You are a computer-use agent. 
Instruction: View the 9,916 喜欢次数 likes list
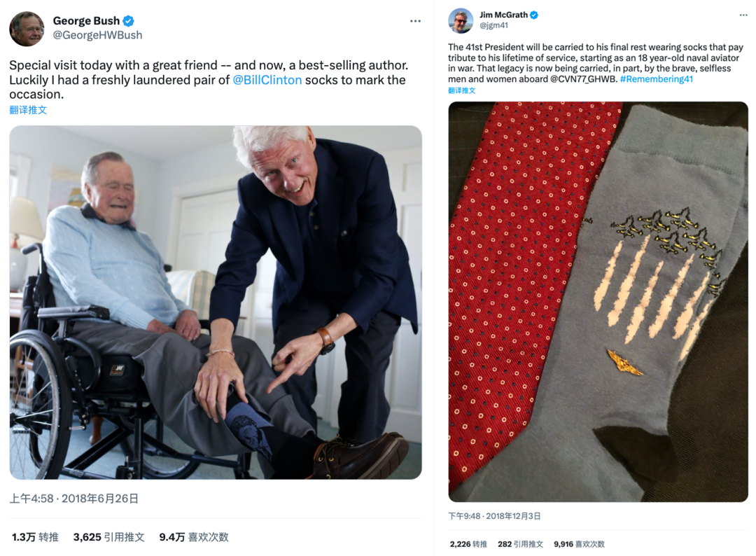tap(579, 544)
